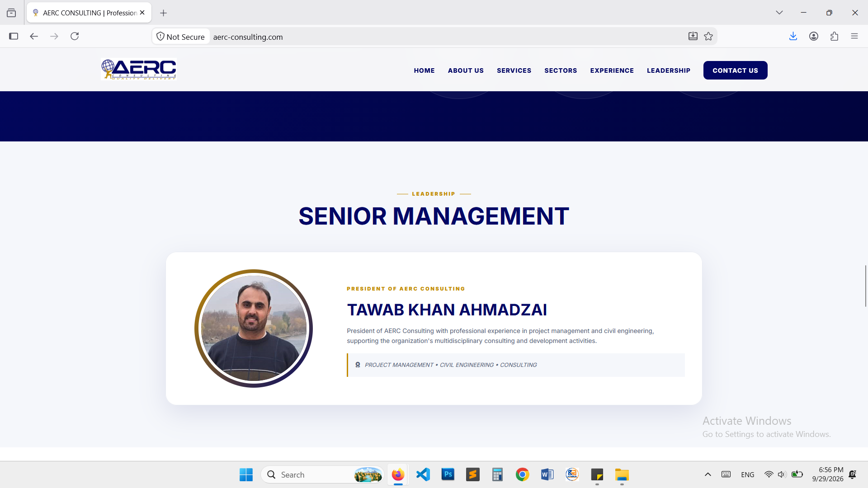Viewport: 868px width, 488px height.
Task: Reload the page with refresh icon
Action: pyautogui.click(x=75, y=36)
